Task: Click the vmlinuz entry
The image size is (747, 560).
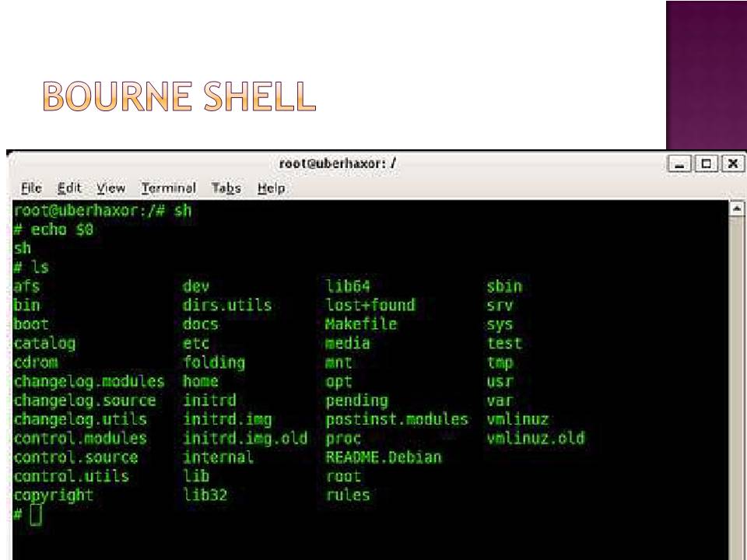Action: point(517,419)
